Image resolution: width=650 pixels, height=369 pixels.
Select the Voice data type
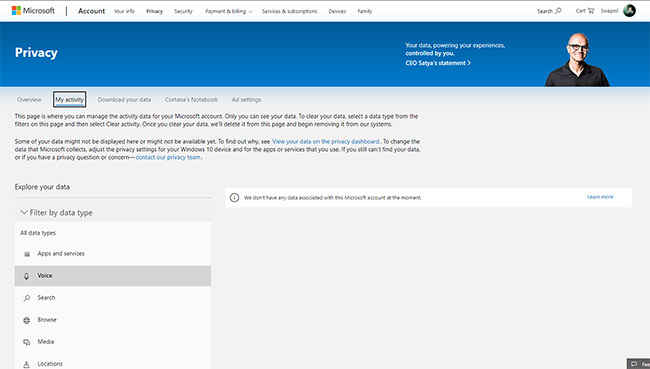(113, 276)
